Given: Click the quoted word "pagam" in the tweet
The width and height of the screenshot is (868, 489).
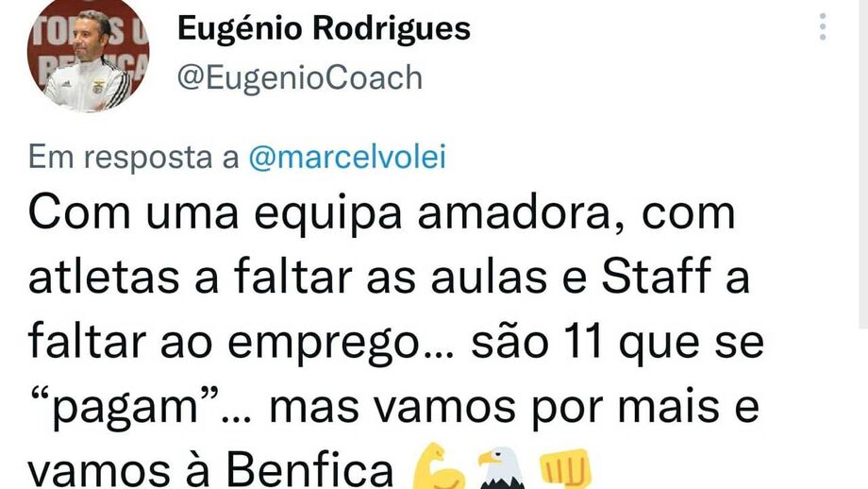Looking at the screenshot, I should coord(124,409).
